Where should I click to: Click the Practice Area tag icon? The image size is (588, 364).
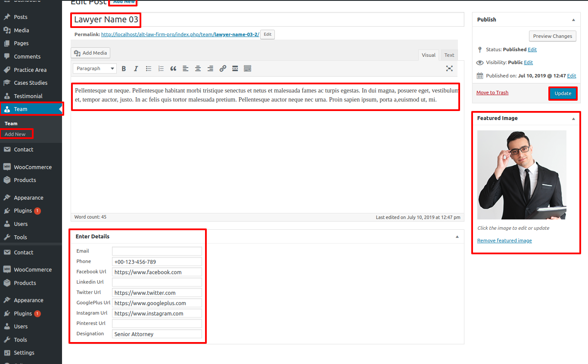point(7,70)
